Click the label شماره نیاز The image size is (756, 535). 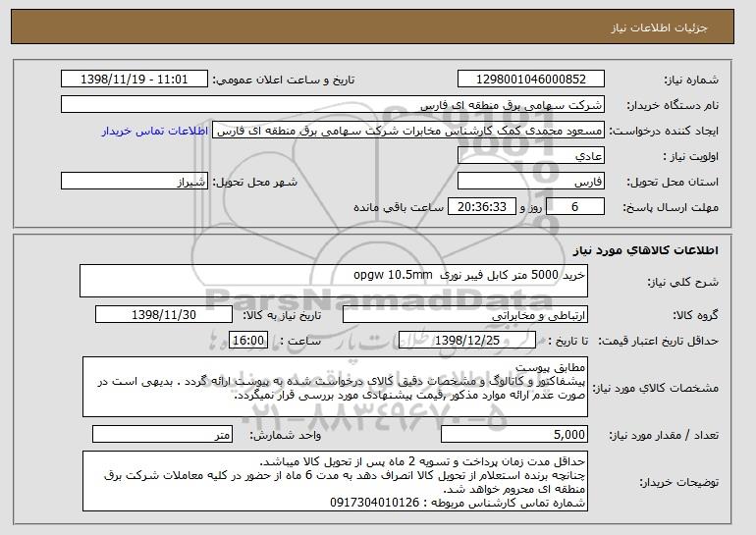pyautogui.click(x=691, y=80)
